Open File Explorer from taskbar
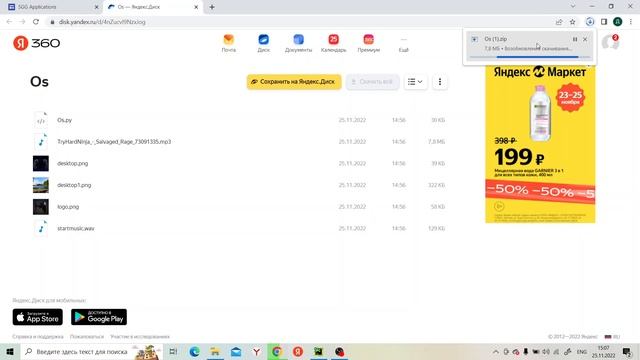This screenshot has width=640, height=360. [215, 351]
